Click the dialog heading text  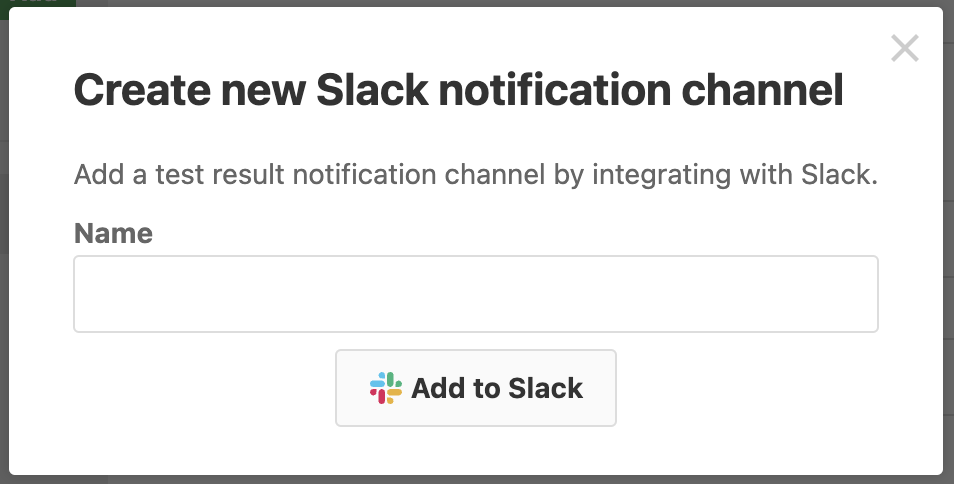[459, 90]
